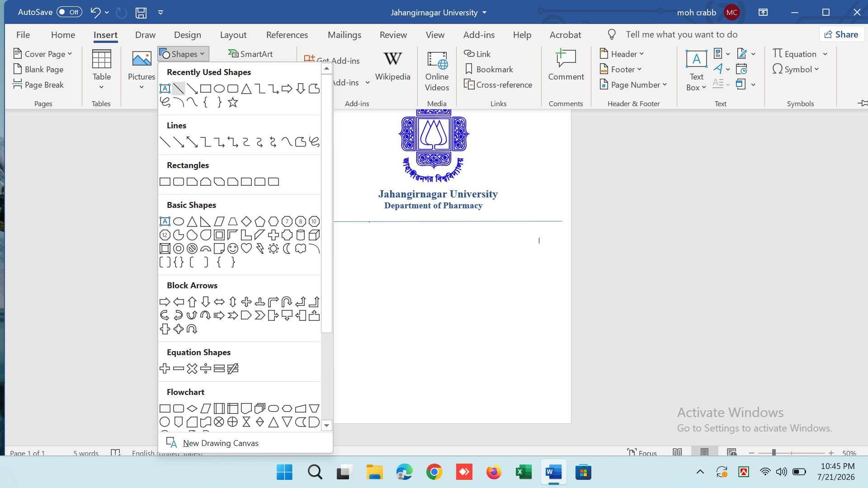Insert a Blank Page

click(38, 69)
